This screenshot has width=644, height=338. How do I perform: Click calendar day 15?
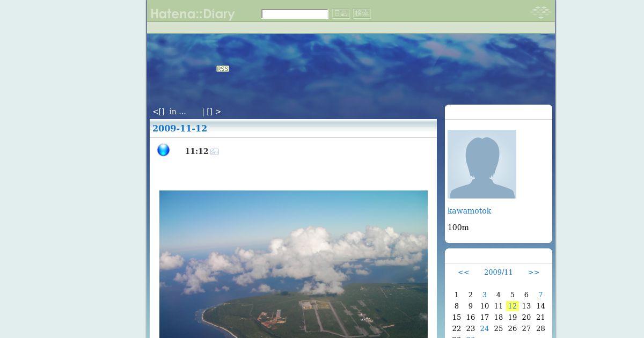[x=457, y=317]
